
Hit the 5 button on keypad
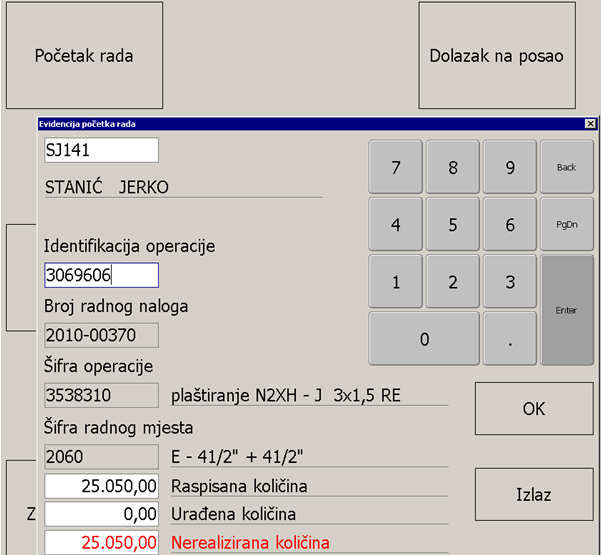pyautogui.click(x=453, y=225)
